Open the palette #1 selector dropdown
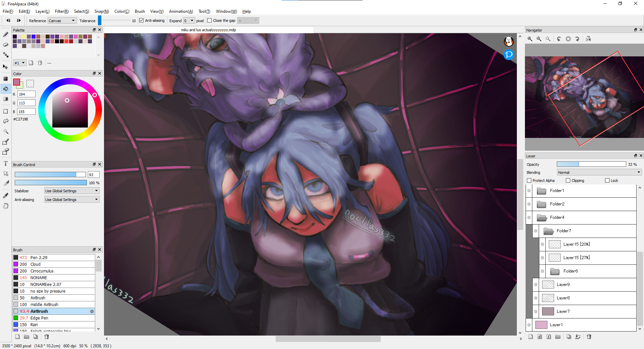Image resolution: width=644 pixels, height=349 pixels. pos(20,63)
